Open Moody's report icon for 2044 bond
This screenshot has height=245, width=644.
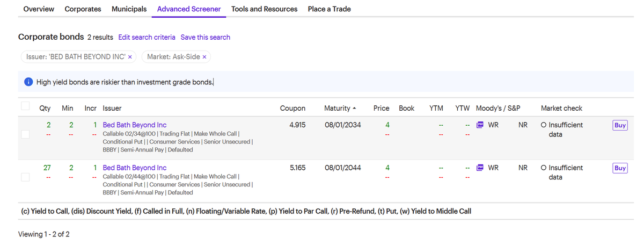480,168
